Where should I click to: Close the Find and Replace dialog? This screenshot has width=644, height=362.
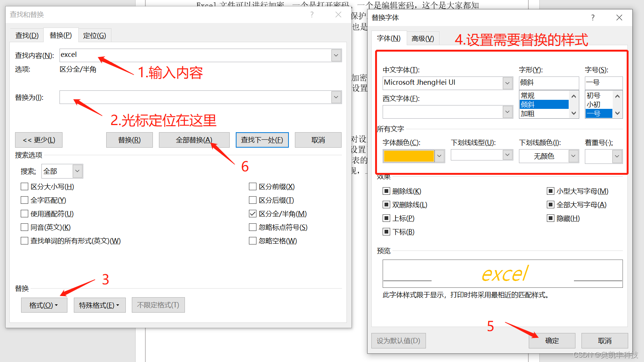(338, 15)
